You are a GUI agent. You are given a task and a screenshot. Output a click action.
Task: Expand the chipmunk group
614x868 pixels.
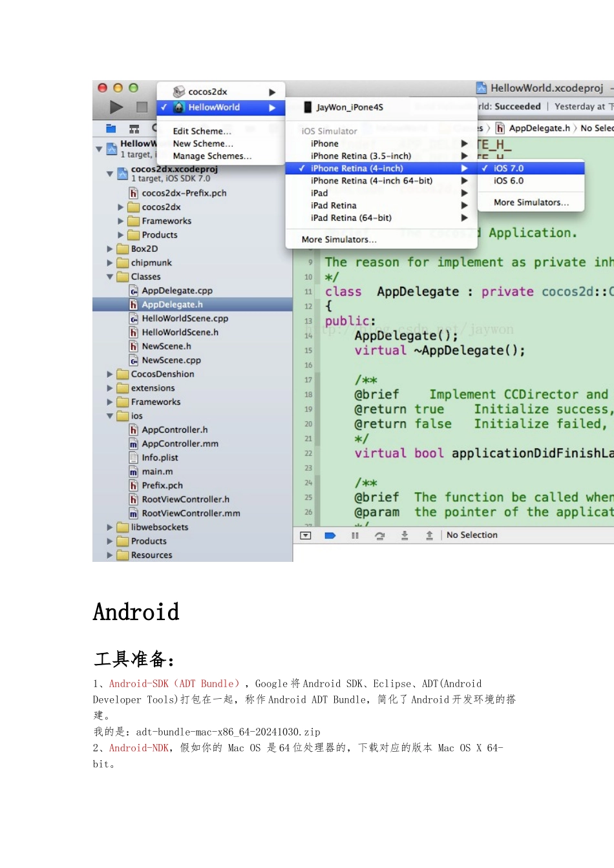click(x=110, y=263)
